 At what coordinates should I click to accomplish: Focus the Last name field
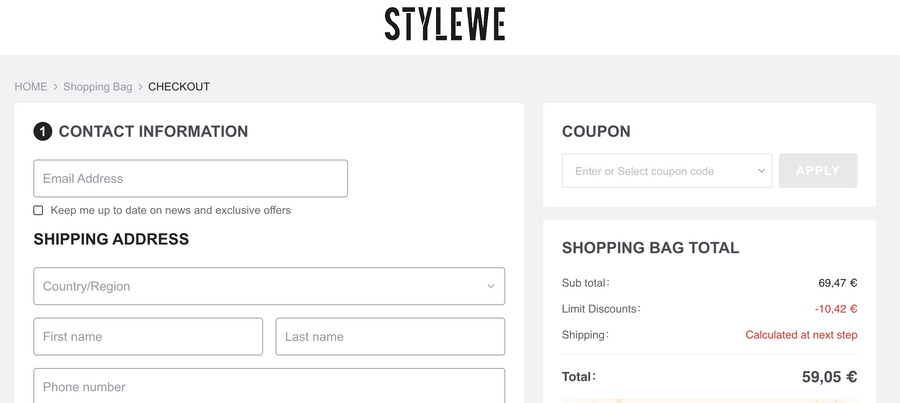click(390, 337)
